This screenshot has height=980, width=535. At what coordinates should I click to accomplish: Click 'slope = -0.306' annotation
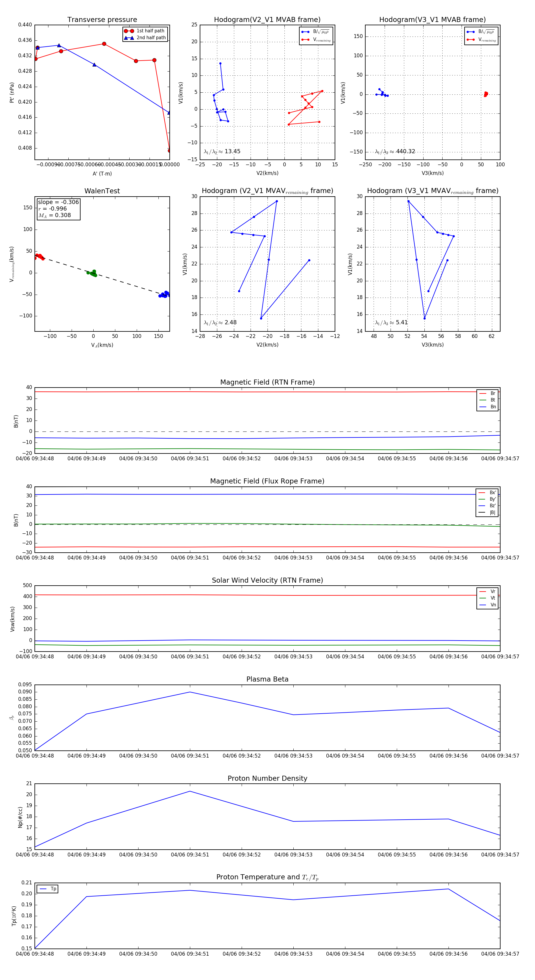[58, 202]
